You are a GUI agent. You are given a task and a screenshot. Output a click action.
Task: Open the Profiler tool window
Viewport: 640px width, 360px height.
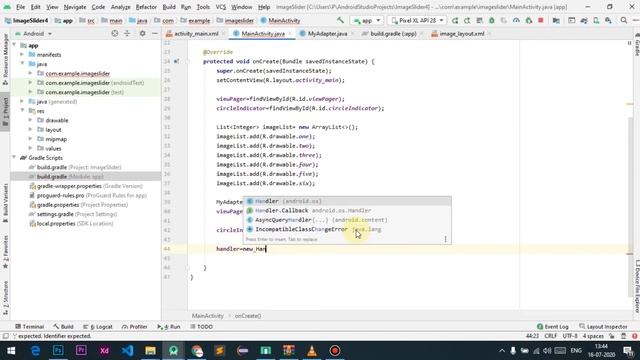tap(135, 327)
